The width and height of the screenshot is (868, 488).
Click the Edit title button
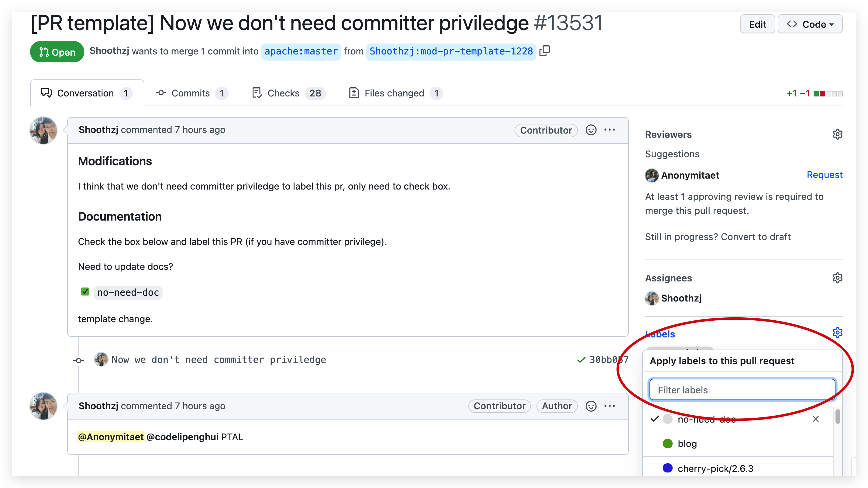click(757, 24)
